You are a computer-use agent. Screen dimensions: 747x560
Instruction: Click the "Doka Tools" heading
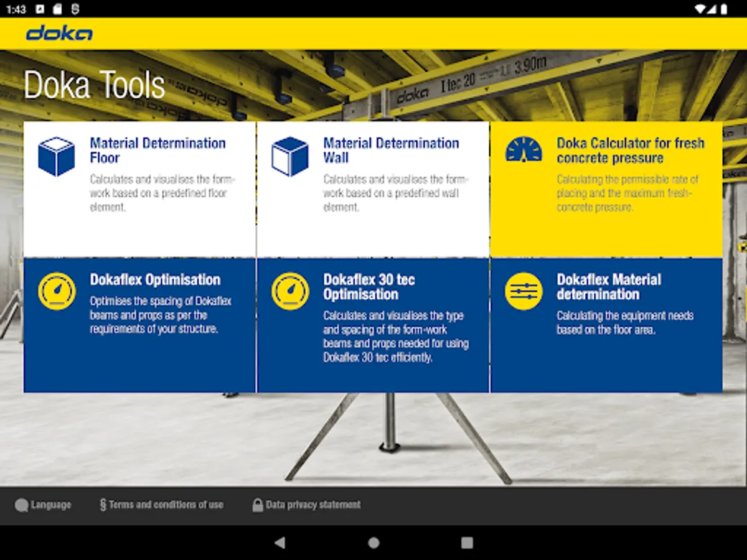(95, 85)
